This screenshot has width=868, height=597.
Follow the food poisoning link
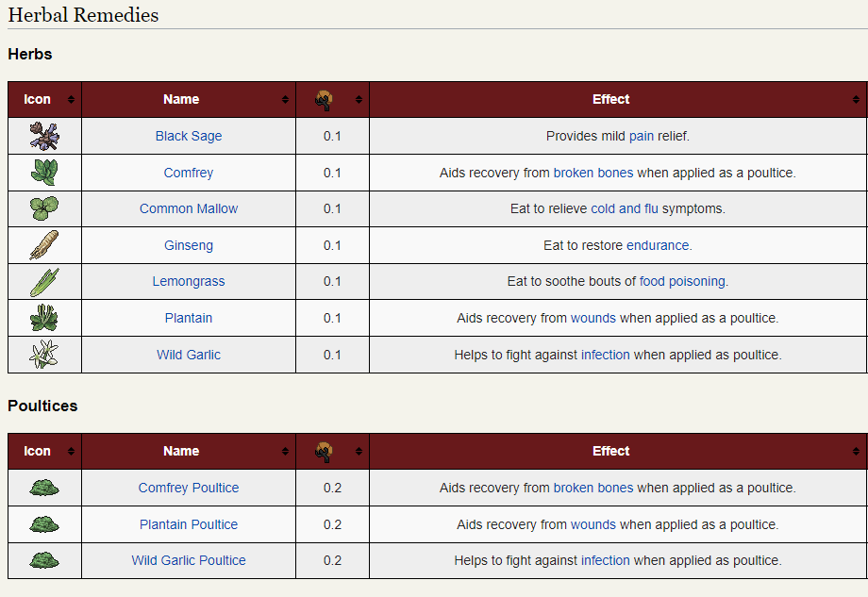click(682, 281)
